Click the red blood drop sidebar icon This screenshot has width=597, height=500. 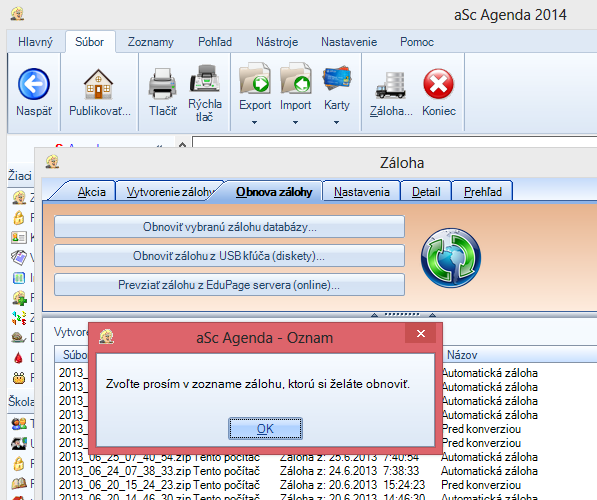coord(18,358)
